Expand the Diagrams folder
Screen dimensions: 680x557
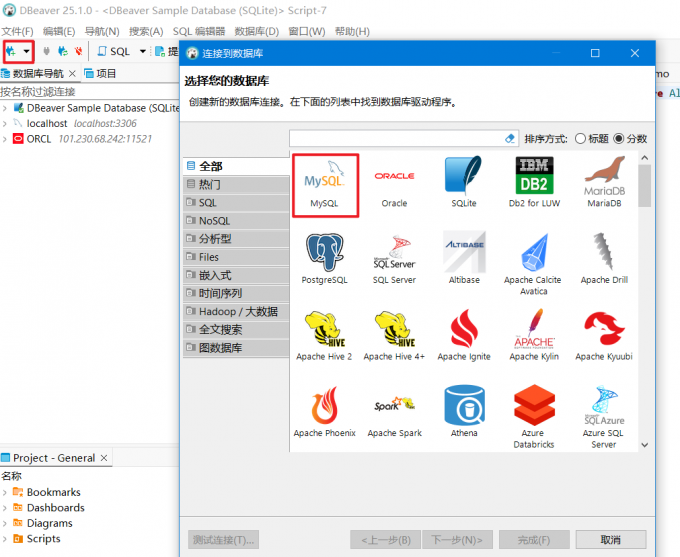coord(5,524)
